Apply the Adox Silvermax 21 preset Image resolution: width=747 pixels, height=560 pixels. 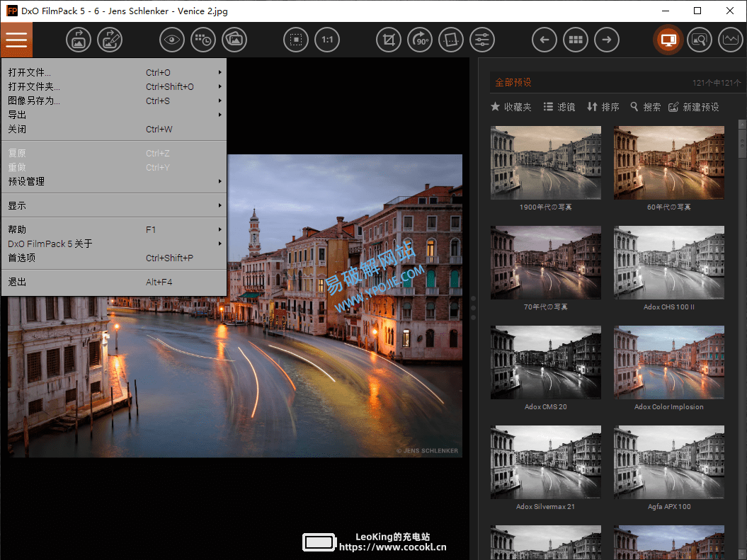click(x=546, y=462)
